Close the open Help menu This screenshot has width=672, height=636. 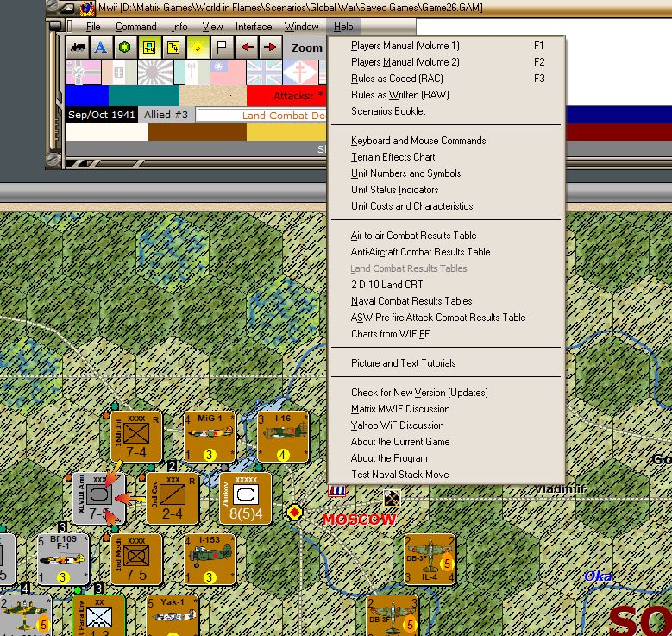(x=343, y=27)
